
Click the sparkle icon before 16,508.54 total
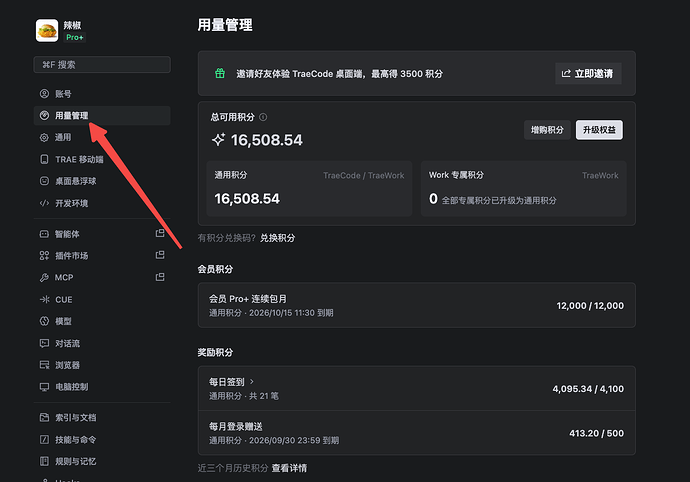[x=218, y=140]
